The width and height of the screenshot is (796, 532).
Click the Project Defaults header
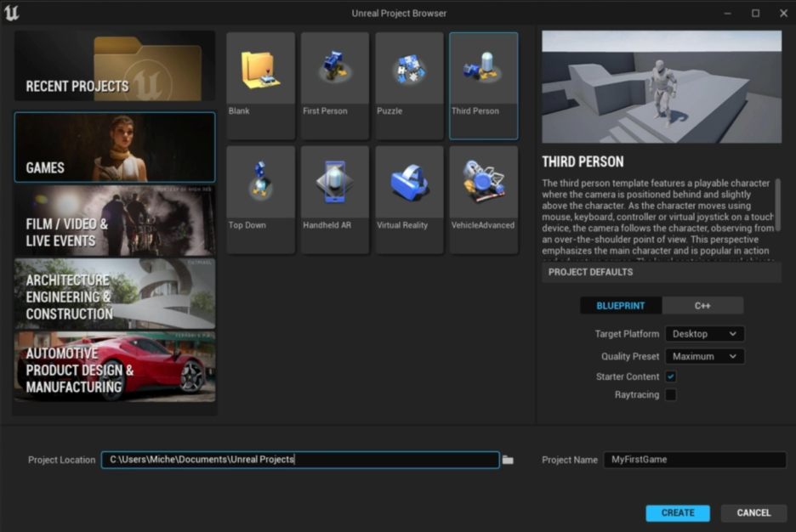coord(662,272)
